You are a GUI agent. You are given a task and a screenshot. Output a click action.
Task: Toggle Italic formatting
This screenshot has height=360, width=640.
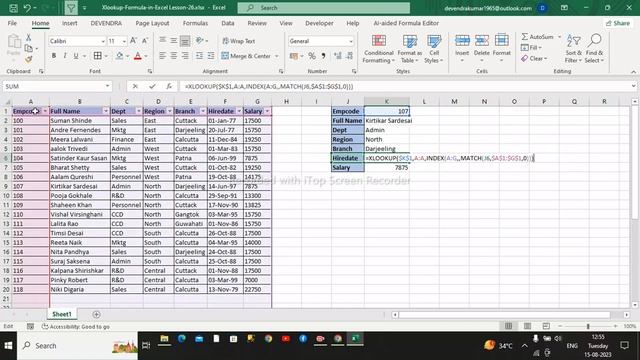point(64,56)
